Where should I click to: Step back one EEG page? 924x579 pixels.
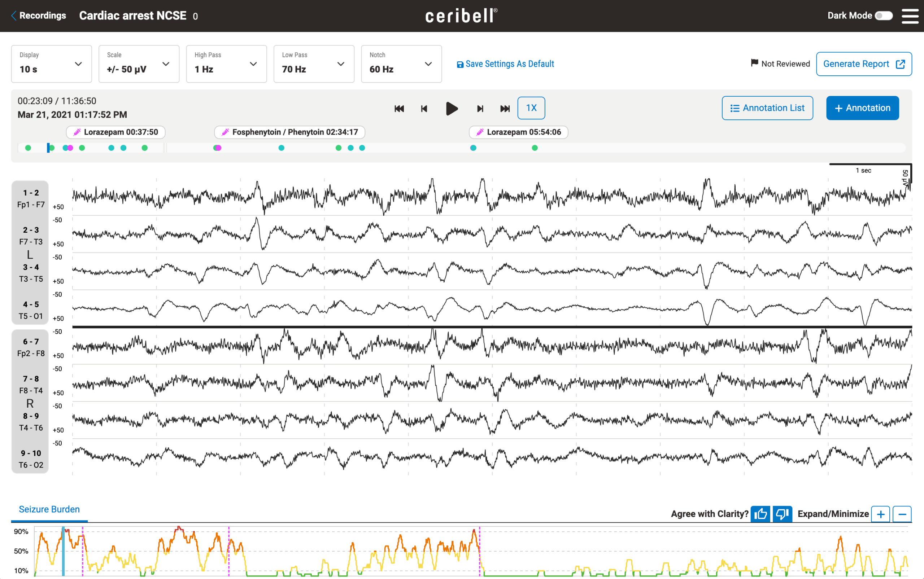[424, 108]
